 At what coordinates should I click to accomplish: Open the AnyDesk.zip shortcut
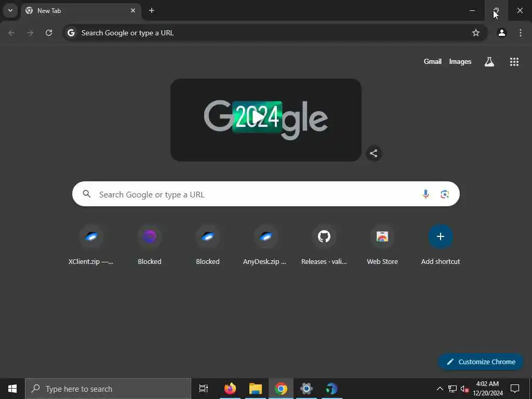tap(265, 245)
